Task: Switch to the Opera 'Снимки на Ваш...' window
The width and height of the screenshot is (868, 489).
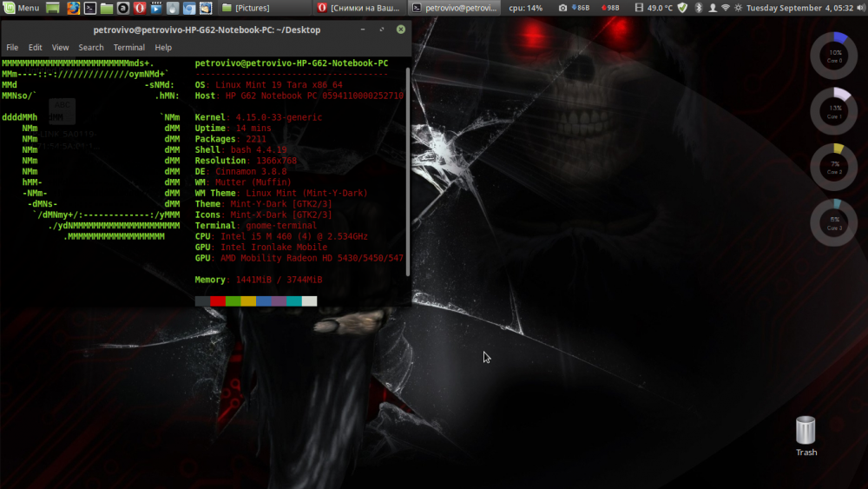Action: 358,8
